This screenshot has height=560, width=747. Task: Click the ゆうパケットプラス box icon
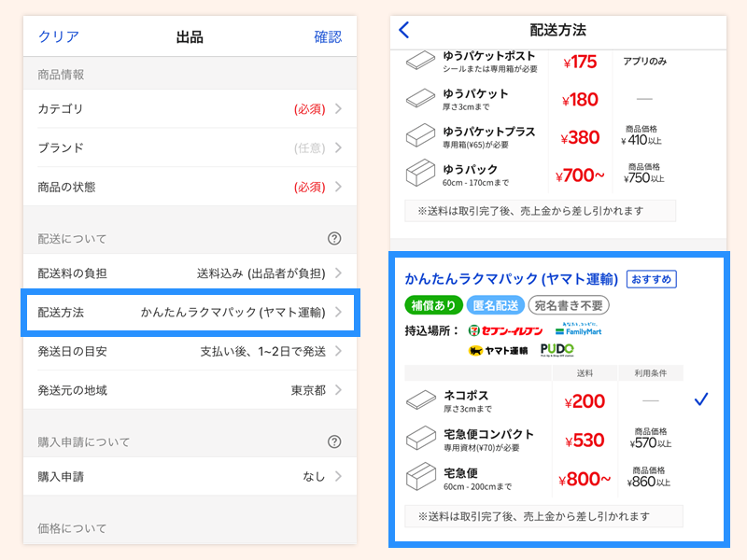[x=420, y=135]
